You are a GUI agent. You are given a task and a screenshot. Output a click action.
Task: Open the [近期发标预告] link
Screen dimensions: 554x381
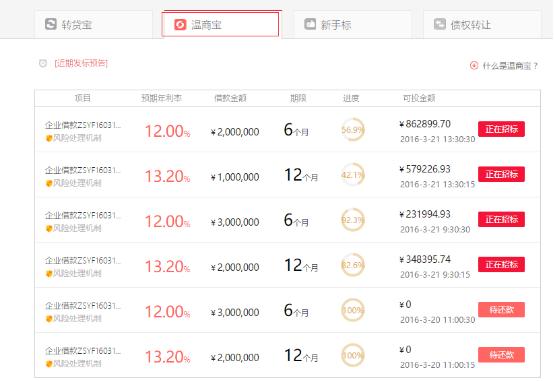81,63
